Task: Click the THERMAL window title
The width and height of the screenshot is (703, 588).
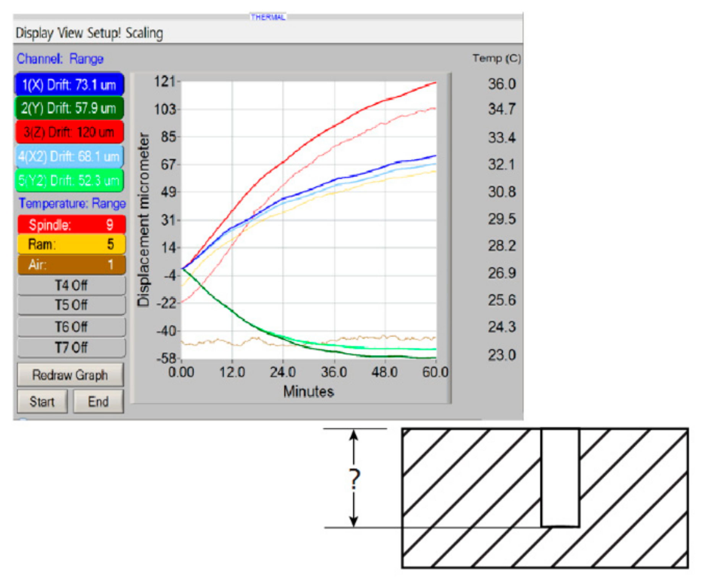Action: click(x=268, y=17)
